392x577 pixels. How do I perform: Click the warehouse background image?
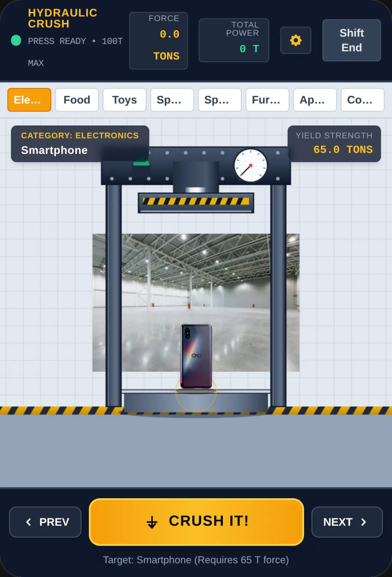point(196,303)
